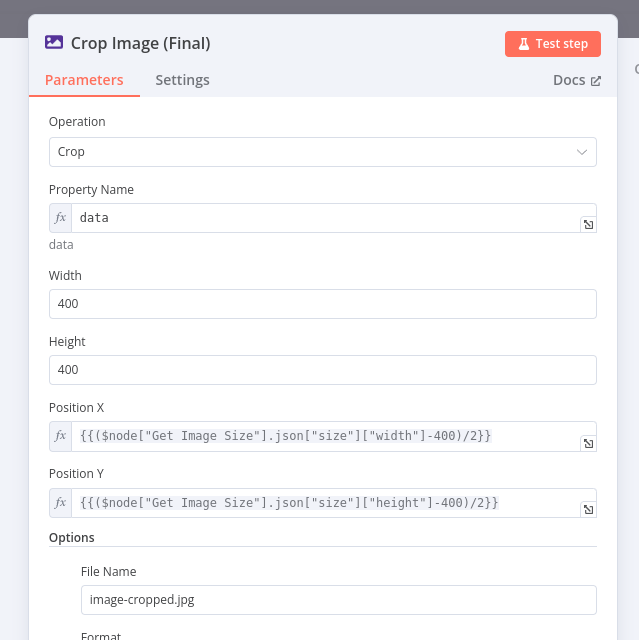Switch to the Settings tab
Viewport: 639px width, 640px height.
click(x=182, y=80)
